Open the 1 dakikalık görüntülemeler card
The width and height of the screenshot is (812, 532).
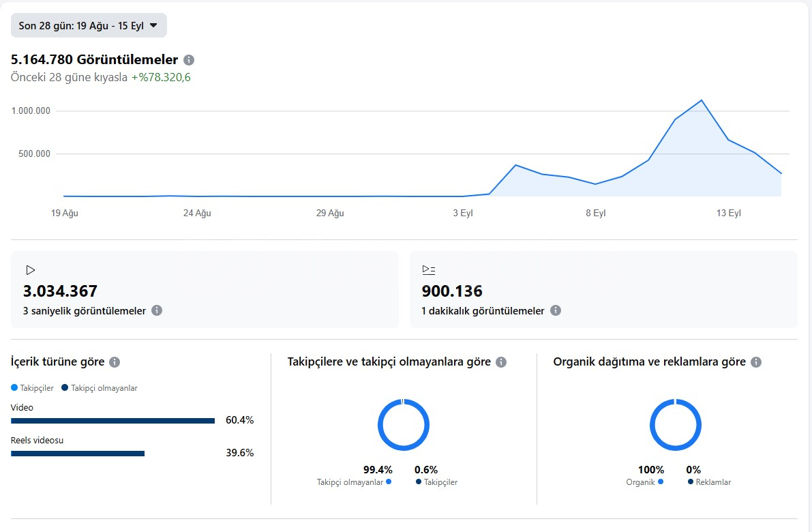603,290
